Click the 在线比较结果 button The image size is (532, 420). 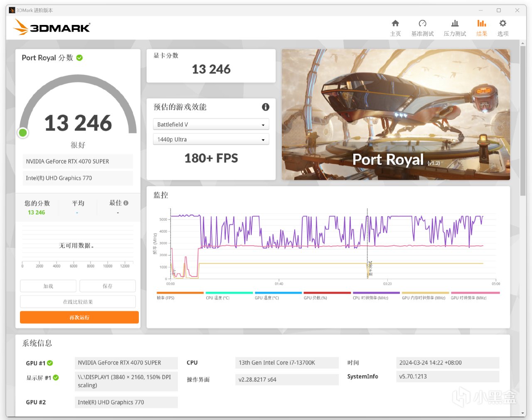pos(78,301)
